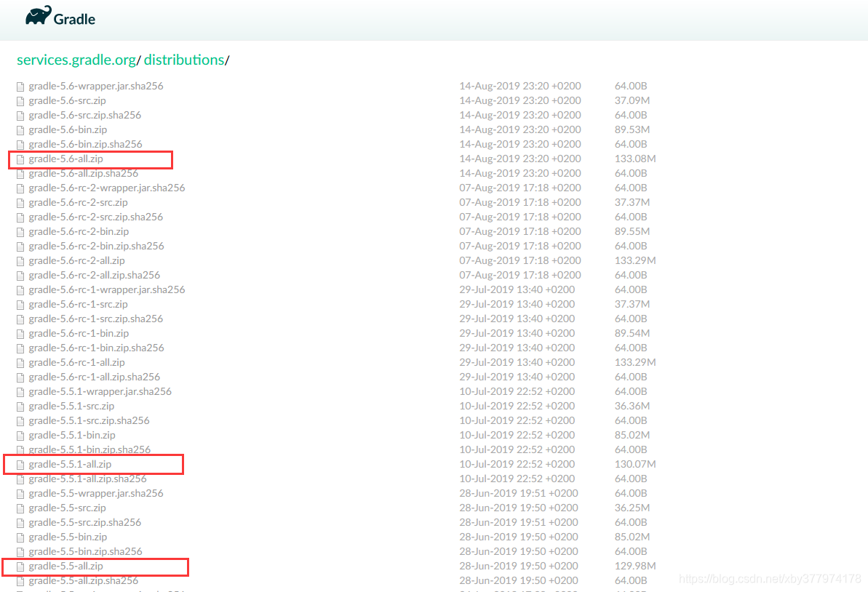
Task: Download gradle-5.6-rc-2-src.zip
Action: [78, 202]
